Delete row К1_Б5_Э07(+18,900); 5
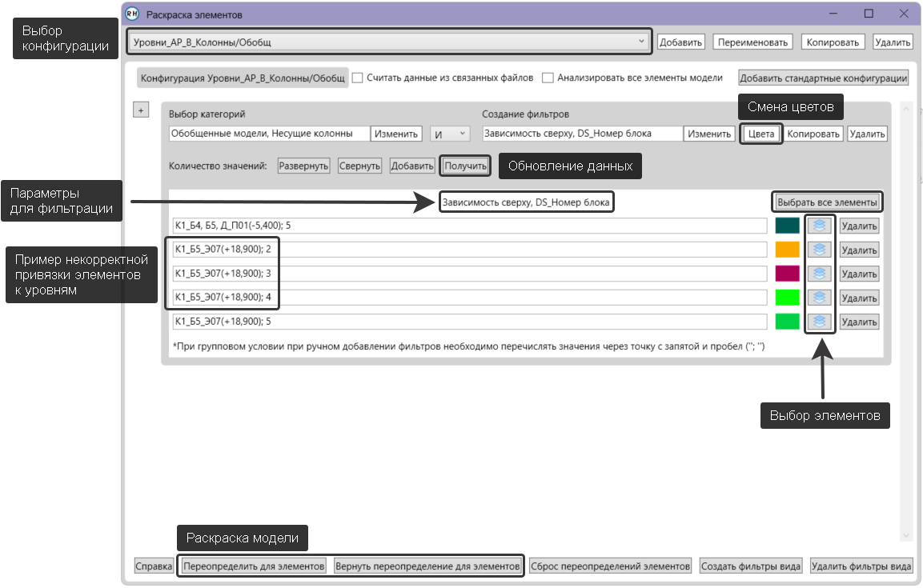This screenshot has width=923, height=588. (860, 322)
